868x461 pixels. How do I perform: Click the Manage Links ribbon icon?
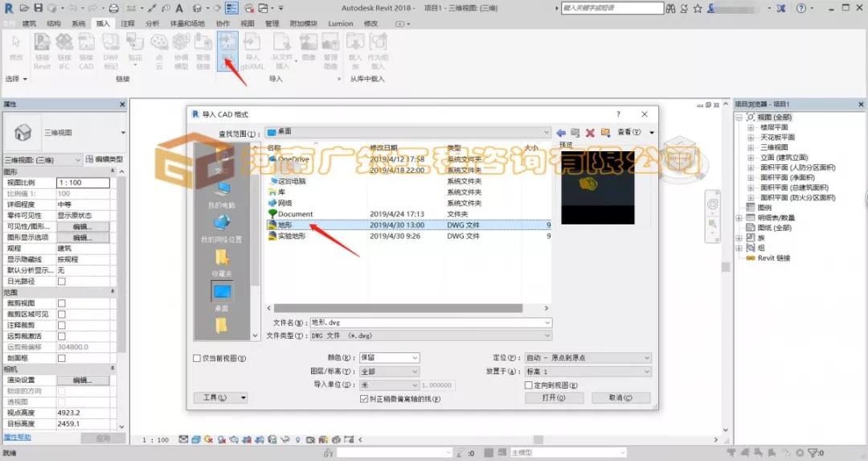coord(203,51)
